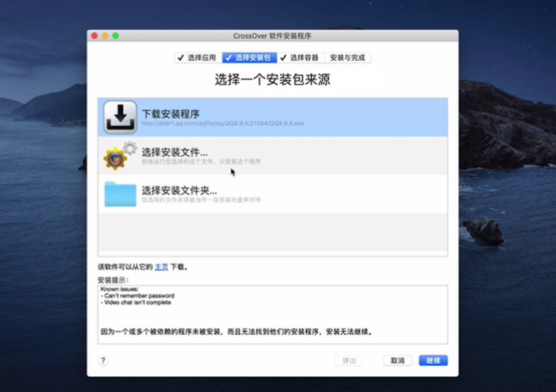Zoom the window with the green button
The height and width of the screenshot is (392, 556).
point(116,36)
